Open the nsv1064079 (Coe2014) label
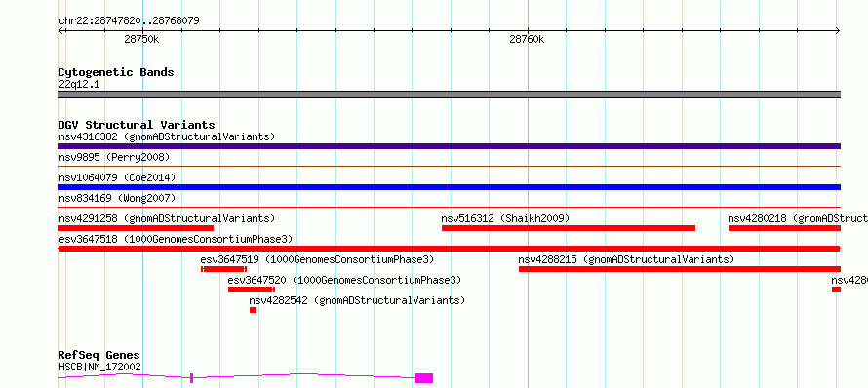 117,177
